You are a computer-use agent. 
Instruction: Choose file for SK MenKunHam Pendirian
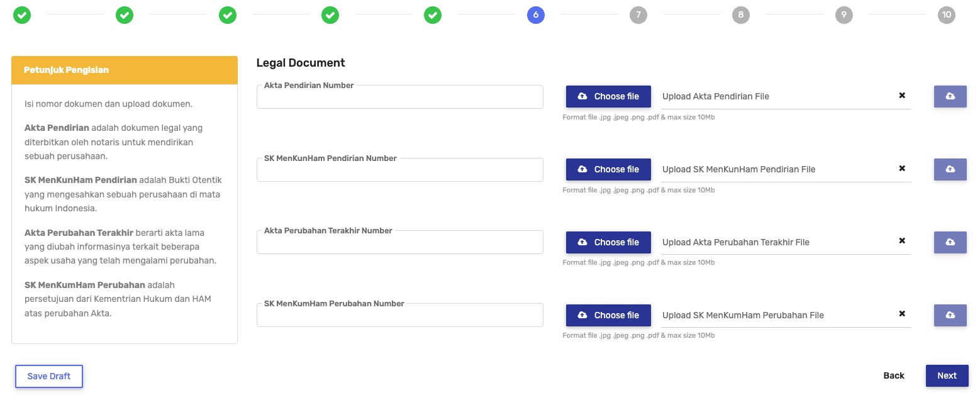(x=608, y=169)
